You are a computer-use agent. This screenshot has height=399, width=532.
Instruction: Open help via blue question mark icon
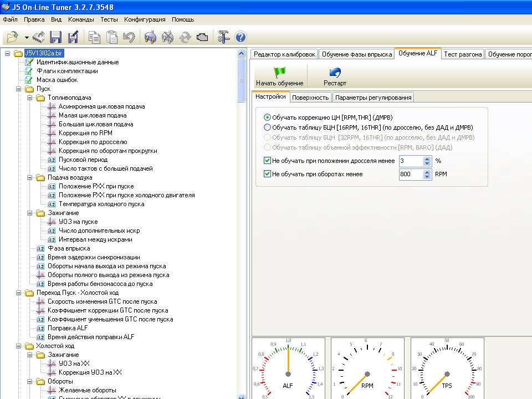click(241, 37)
